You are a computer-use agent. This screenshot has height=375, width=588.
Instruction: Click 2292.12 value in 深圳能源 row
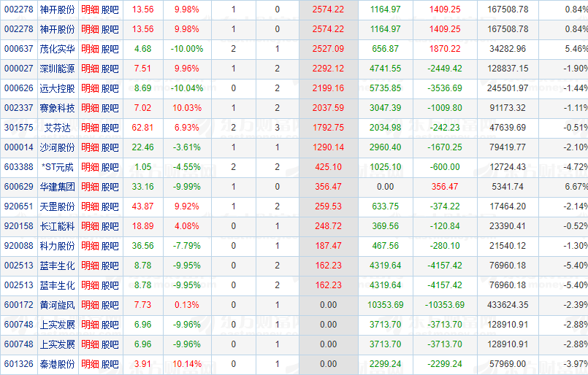327,69
